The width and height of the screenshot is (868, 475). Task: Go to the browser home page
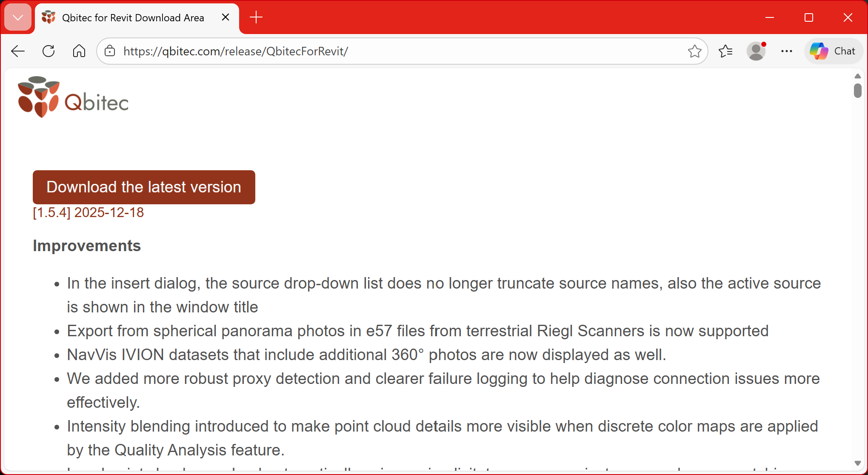79,51
